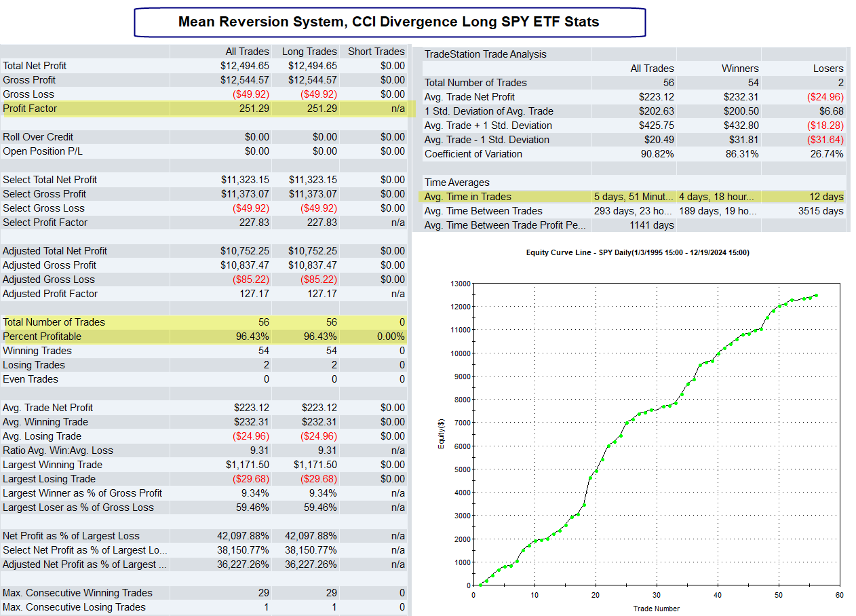The image size is (856, 616).
Task: Select the Ratio Avg. Win:Avg. Loss row label
Action: coord(58,450)
